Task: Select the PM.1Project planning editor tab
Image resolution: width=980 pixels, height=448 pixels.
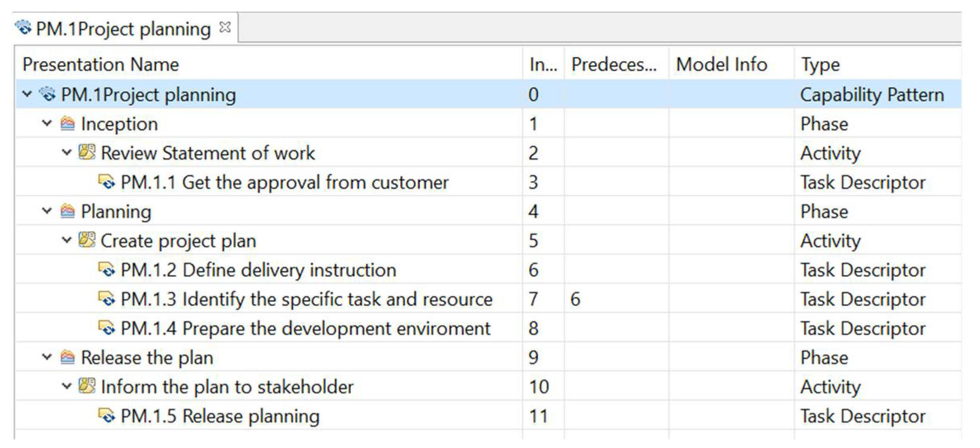Action: (x=123, y=29)
